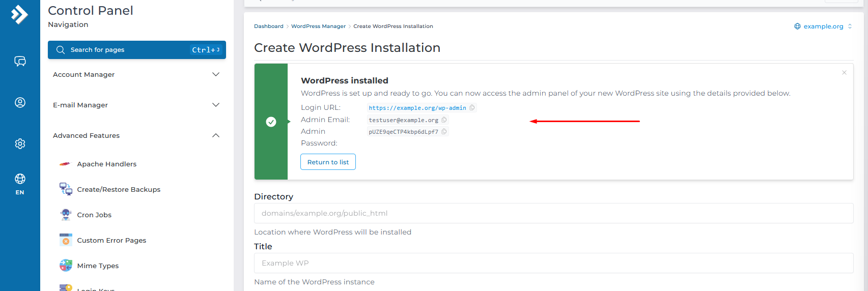868x291 pixels.
Task: Copy the Login URL to clipboard
Action: click(x=472, y=108)
